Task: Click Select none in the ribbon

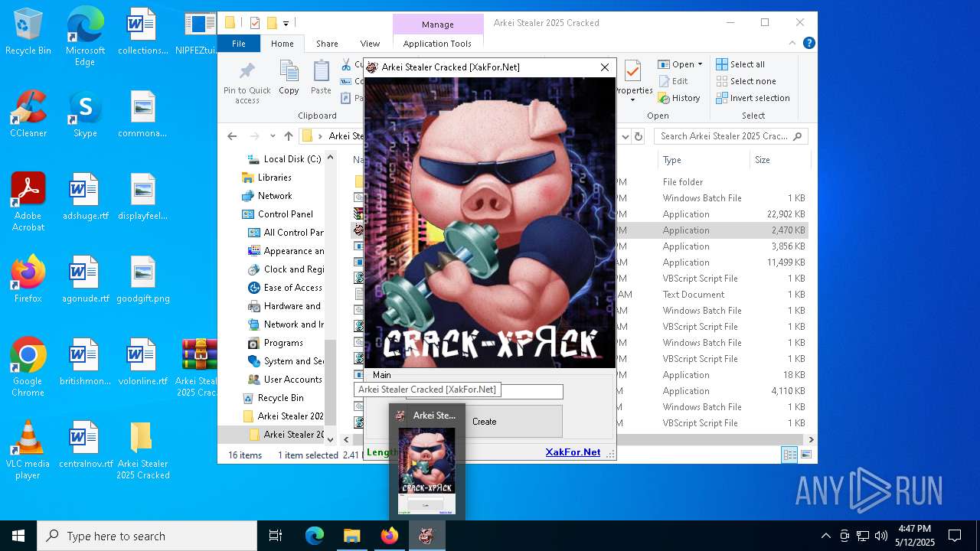Action: tap(746, 81)
